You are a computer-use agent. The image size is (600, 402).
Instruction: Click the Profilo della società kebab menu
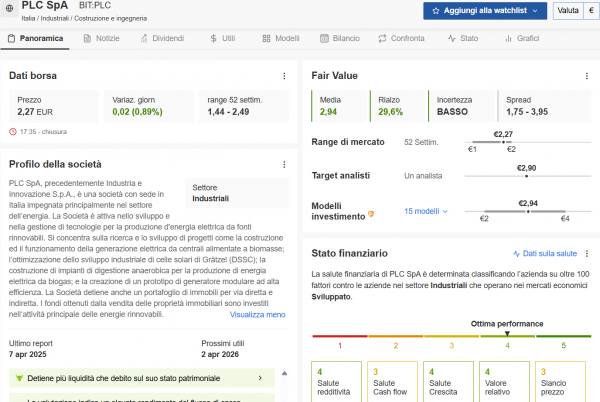coord(286,164)
